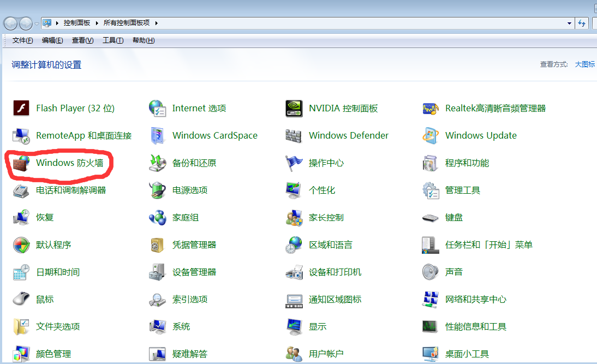Open the 默认程序 icon
597x364 pixels.
(21, 245)
